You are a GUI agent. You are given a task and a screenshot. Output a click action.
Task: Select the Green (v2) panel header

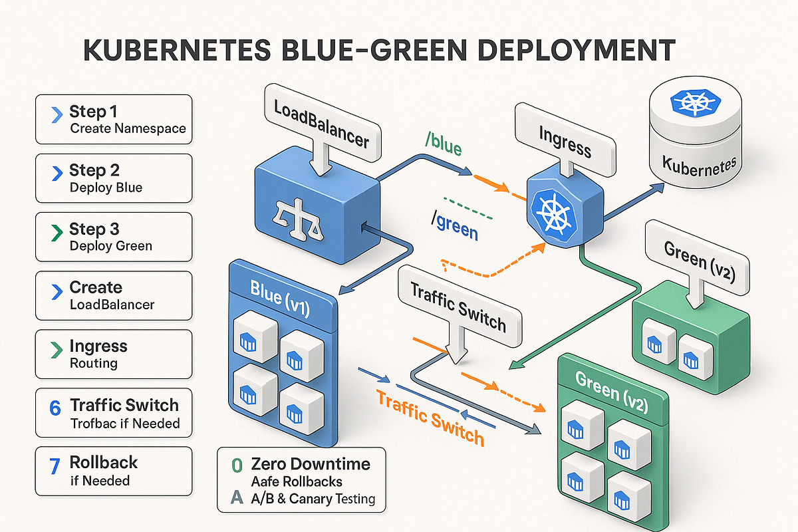pyautogui.click(x=611, y=391)
